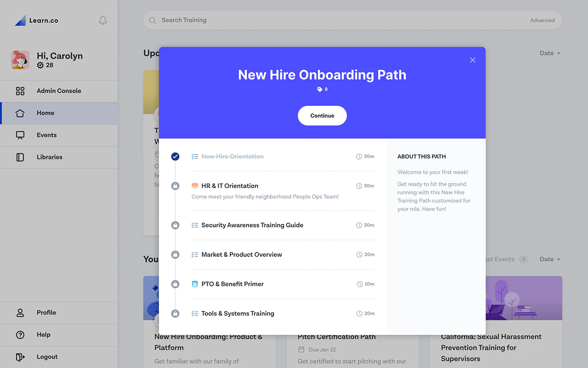Uncheck the completed New Hire Orientation item
The image size is (588, 368).
point(175,156)
